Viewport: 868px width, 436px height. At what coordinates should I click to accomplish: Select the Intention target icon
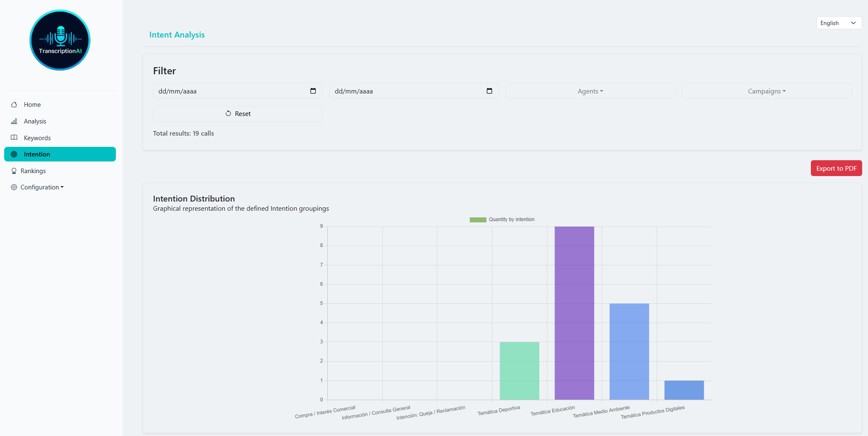[x=14, y=154]
